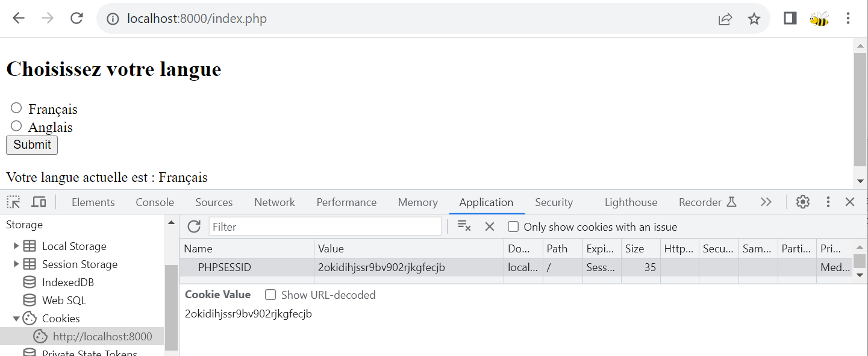Select the Anglais radio button
This screenshot has width=868, height=356.
(x=16, y=126)
